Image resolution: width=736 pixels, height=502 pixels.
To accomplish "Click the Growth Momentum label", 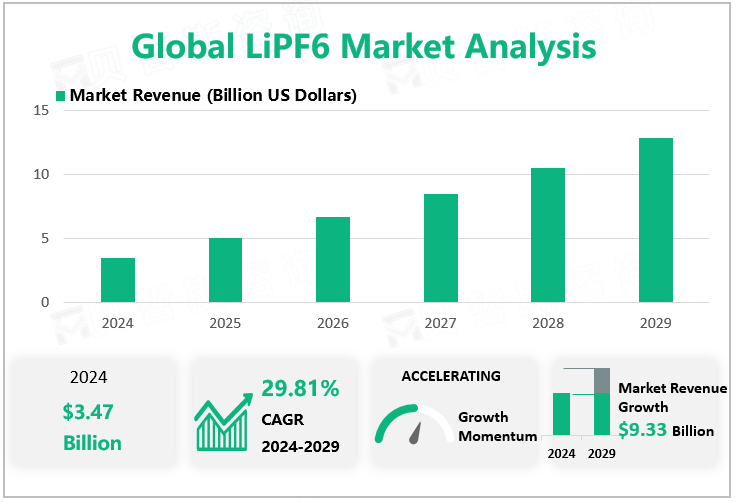I will (498, 426).
